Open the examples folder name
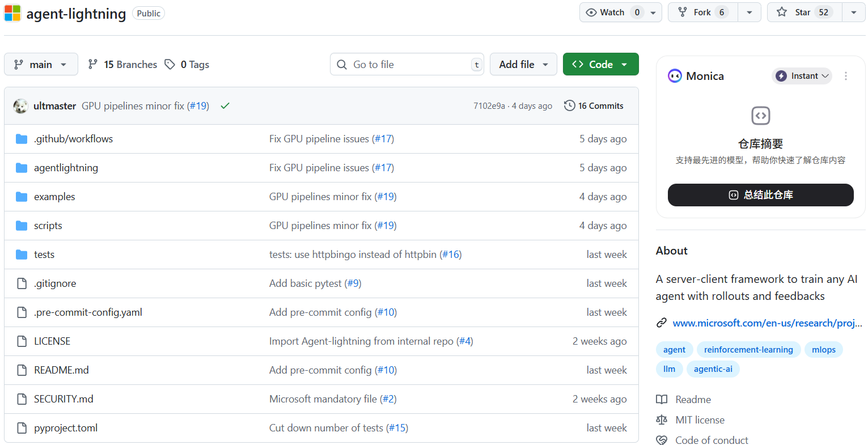This screenshot has height=445, width=868. [54, 197]
